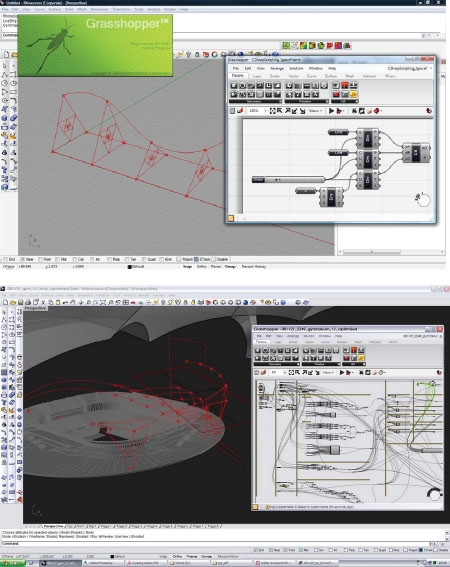Screen dimensions: 450x567
Task: Open Views dropdown in upper Grasshopper toolbar
Action: (x=315, y=111)
